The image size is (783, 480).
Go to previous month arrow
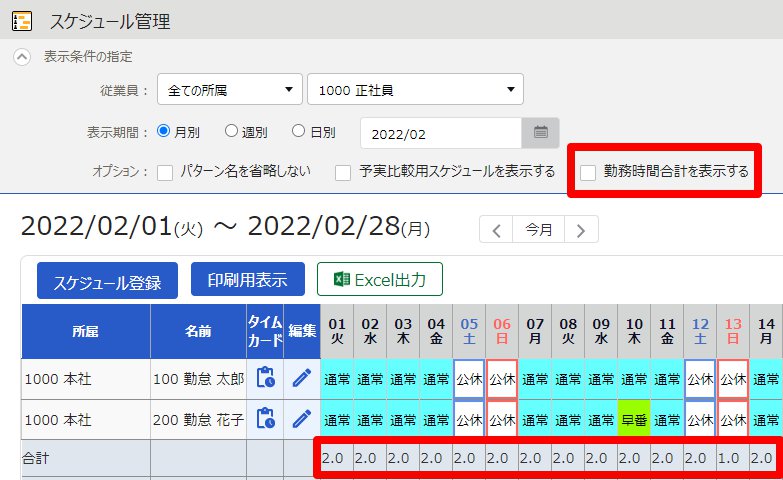496,230
